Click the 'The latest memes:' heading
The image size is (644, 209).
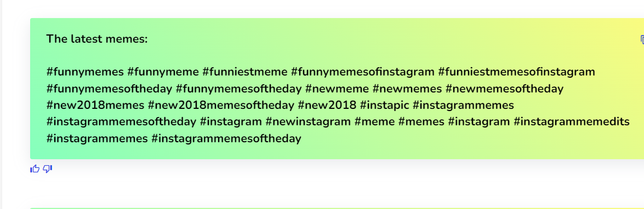click(x=96, y=39)
